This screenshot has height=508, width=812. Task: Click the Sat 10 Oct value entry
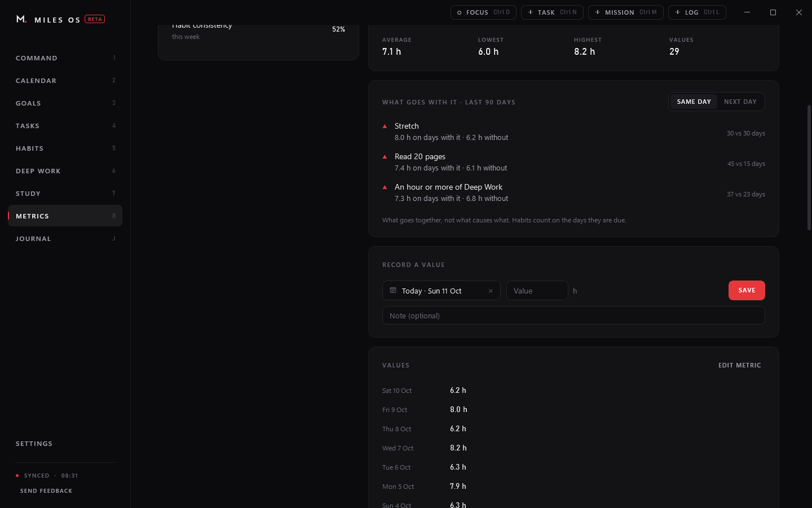tap(573, 391)
